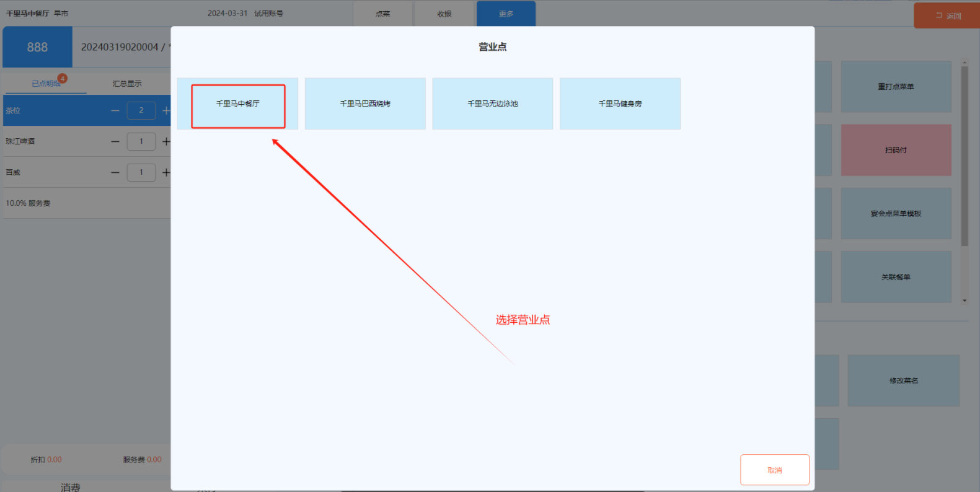Click the red badge on 已点明细
Screen dimensions: 980x492
pos(63,79)
